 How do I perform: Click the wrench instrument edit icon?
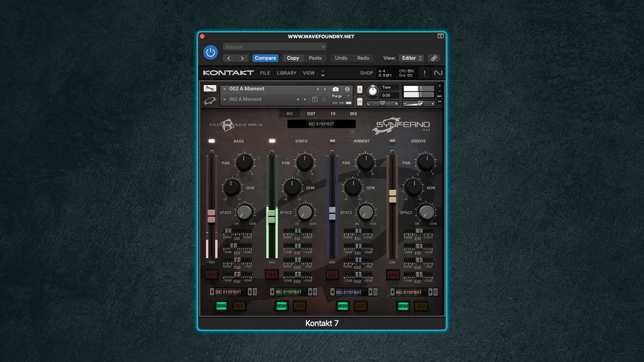pyautogui.click(x=210, y=88)
